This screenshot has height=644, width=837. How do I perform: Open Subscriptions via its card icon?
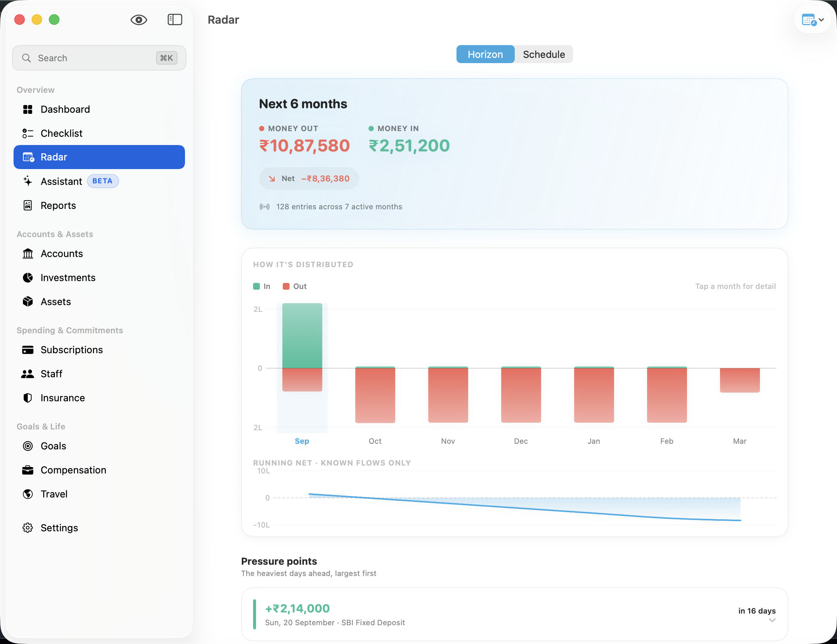pyautogui.click(x=27, y=350)
